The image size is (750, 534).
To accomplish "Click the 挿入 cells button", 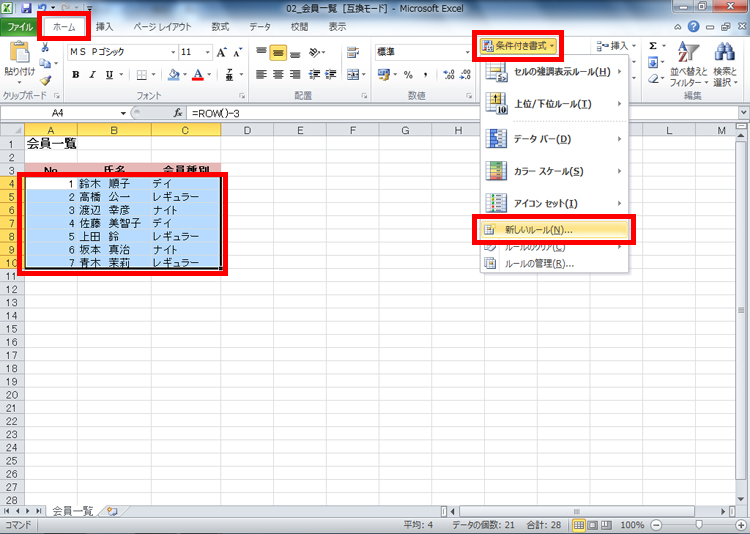I will [617, 46].
